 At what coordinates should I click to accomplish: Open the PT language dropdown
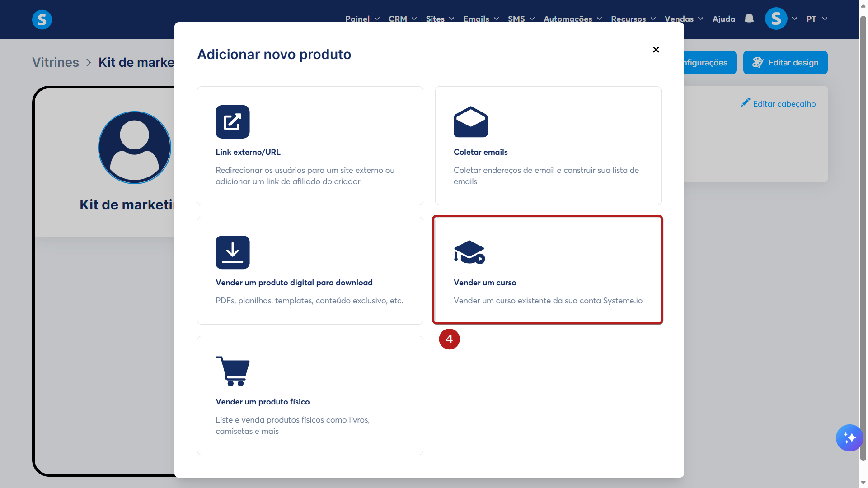[816, 19]
